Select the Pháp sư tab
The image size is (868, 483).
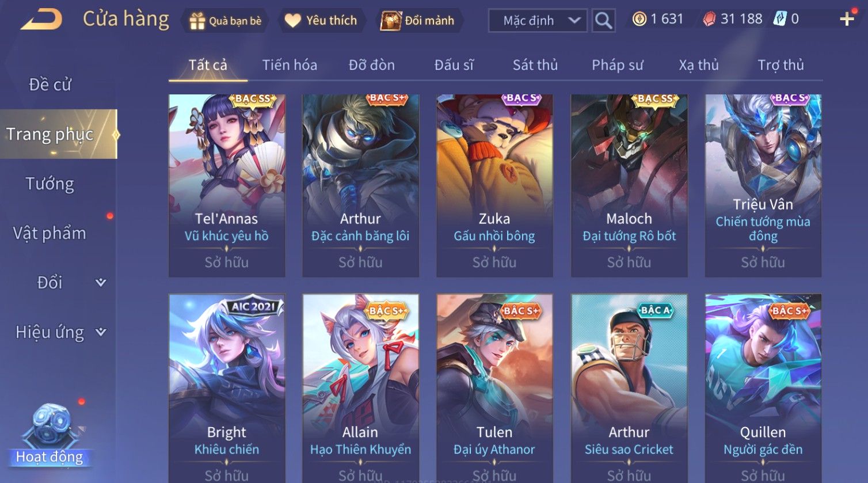617,65
